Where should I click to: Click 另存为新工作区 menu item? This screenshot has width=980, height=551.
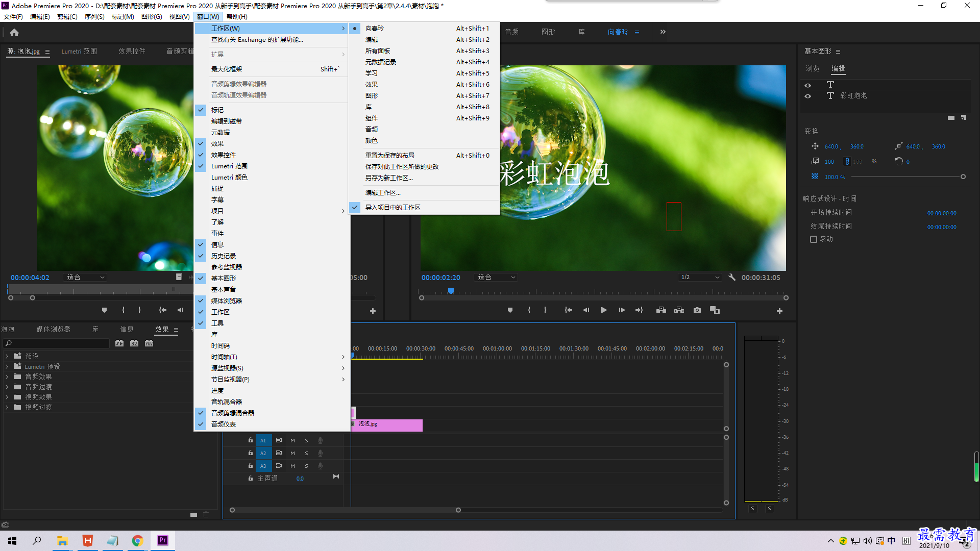424,178
